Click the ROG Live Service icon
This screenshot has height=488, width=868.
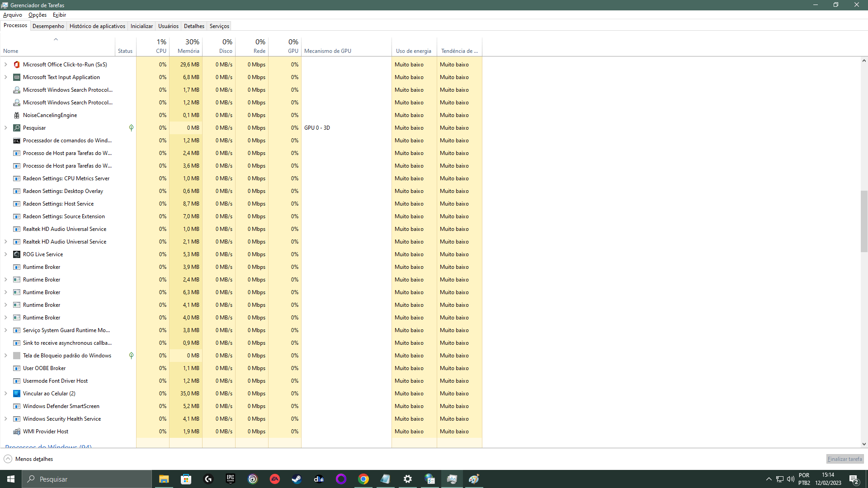pyautogui.click(x=17, y=254)
